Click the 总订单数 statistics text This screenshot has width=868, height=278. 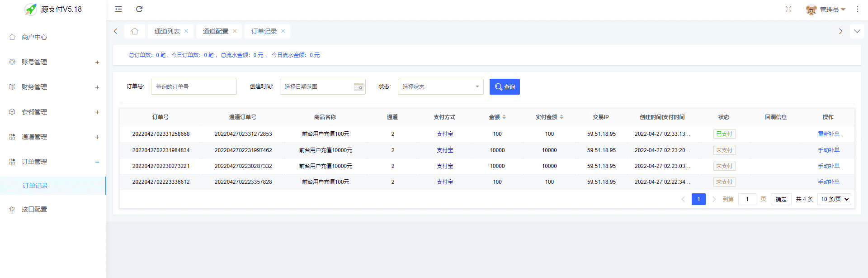pos(148,55)
